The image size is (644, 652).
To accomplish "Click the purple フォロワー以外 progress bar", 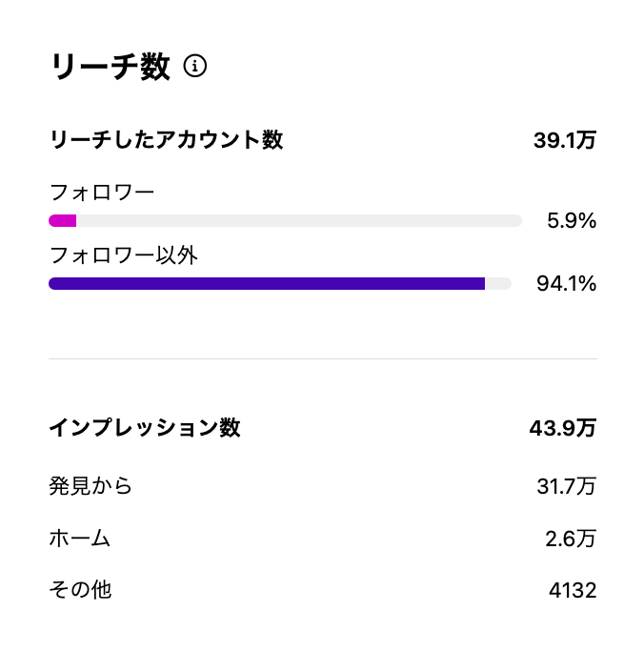I will point(267,283).
